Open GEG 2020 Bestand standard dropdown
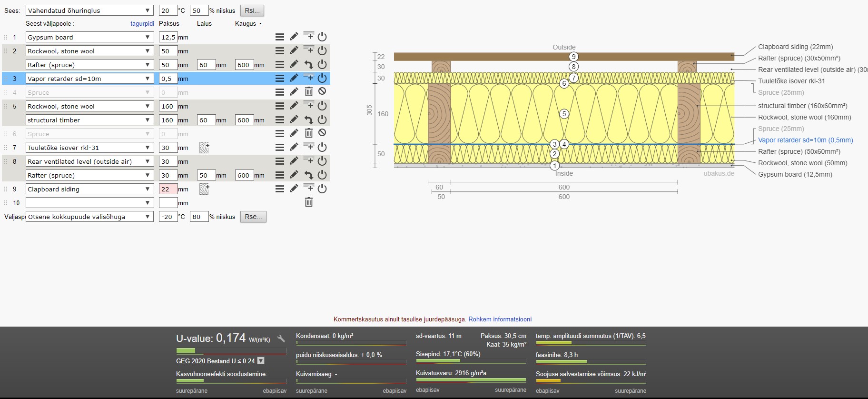868x399 pixels. click(261, 361)
